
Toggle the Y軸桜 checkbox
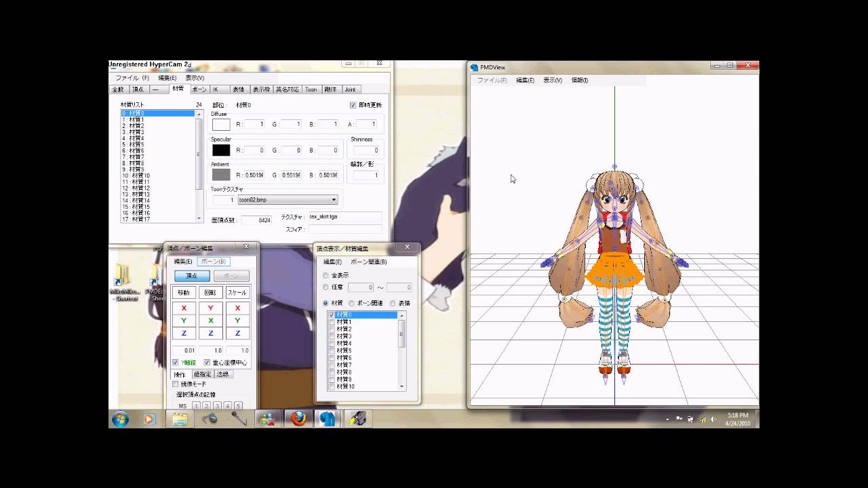176,363
